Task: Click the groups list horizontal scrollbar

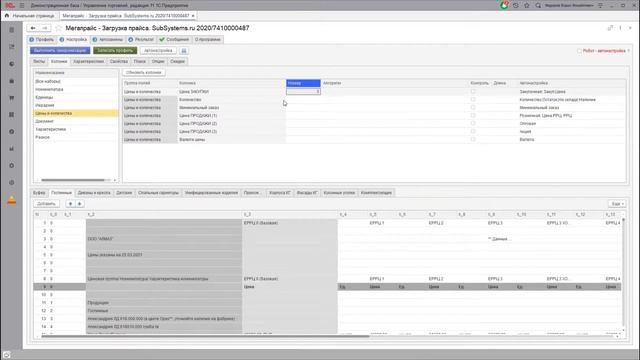Action: (73, 180)
